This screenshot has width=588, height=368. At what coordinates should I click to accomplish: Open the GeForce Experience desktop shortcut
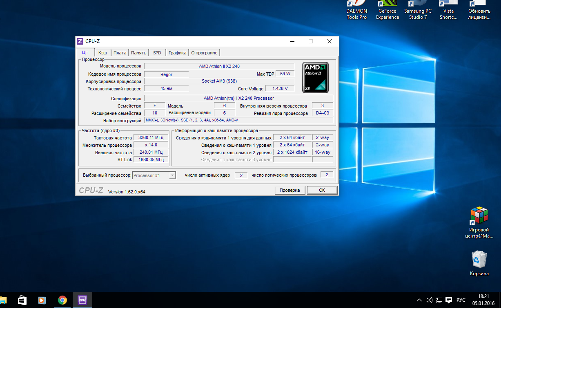387,9
